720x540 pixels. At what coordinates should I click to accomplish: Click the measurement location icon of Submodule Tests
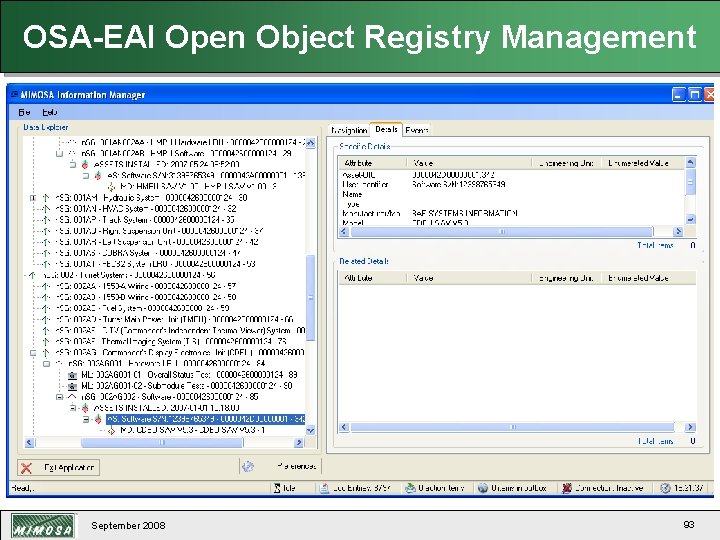[72, 386]
